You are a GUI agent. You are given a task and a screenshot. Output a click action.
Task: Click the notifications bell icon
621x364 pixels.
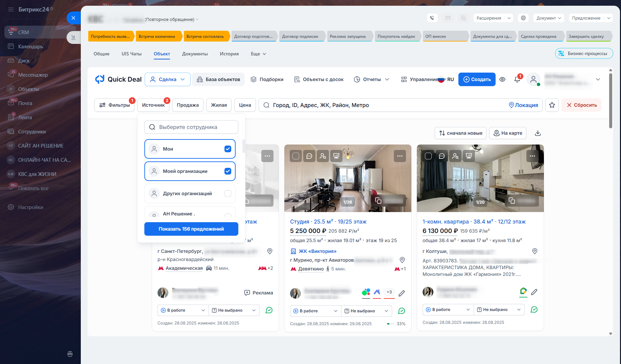coord(517,79)
